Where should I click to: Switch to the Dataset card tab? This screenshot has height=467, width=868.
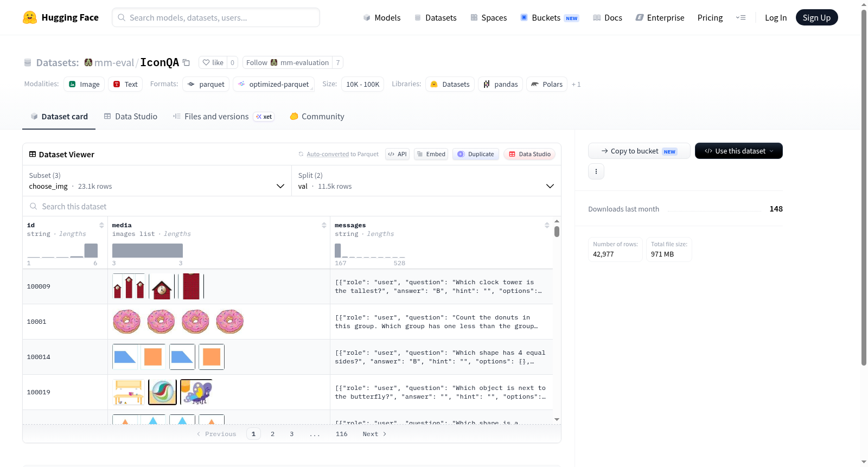pos(59,116)
